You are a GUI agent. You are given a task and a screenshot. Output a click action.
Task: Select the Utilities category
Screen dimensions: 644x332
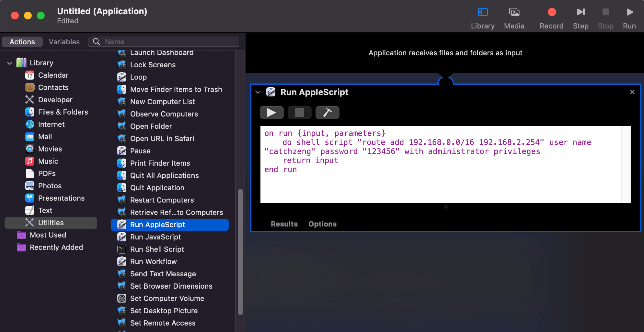tap(51, 223)
